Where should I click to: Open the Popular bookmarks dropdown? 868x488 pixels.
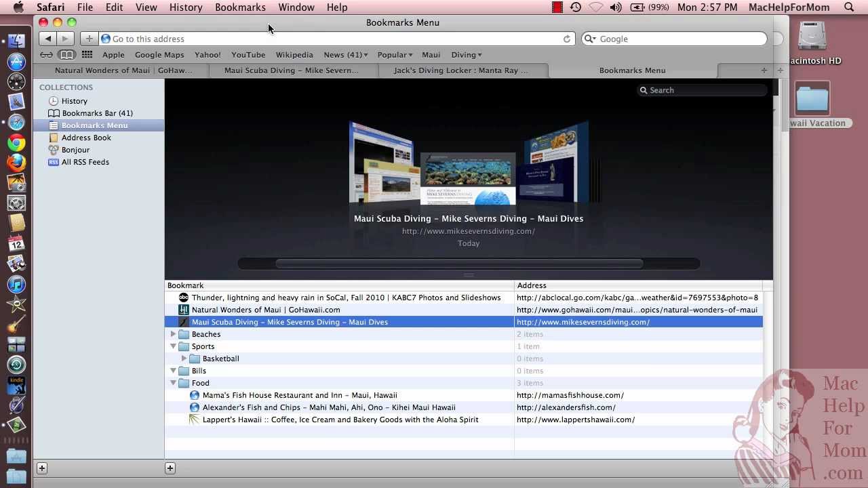[x=395, y=55]
